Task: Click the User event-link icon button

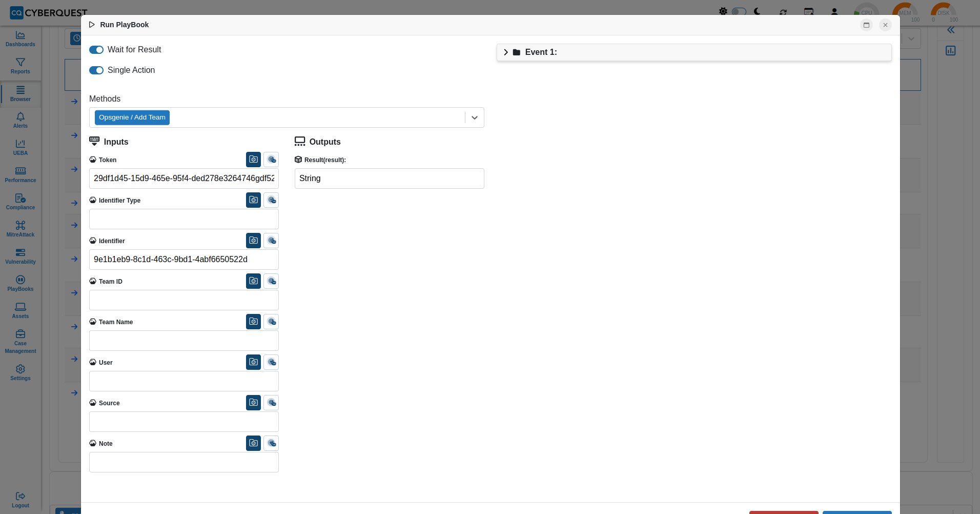Action: point(271,362)
